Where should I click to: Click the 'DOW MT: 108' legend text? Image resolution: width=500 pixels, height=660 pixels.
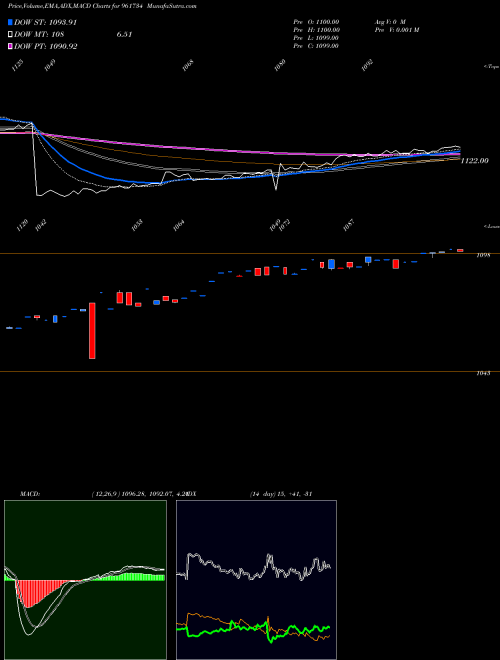click(39, 35)
